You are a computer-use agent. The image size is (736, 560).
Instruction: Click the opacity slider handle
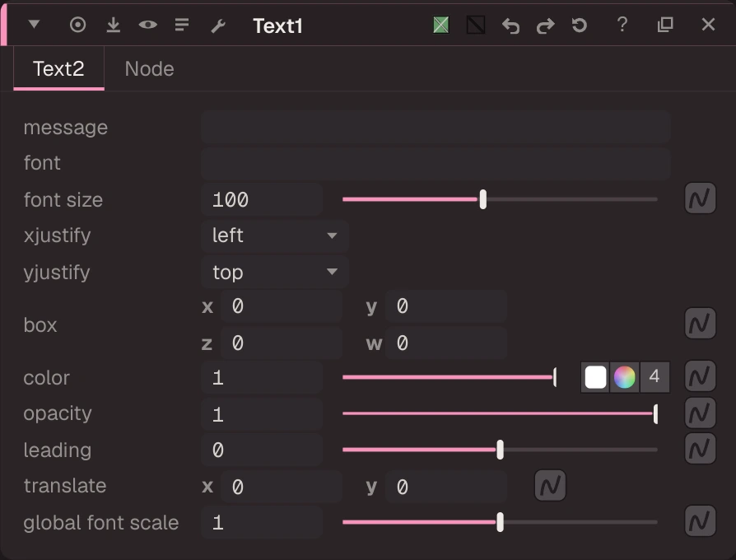tap(655, 414)
